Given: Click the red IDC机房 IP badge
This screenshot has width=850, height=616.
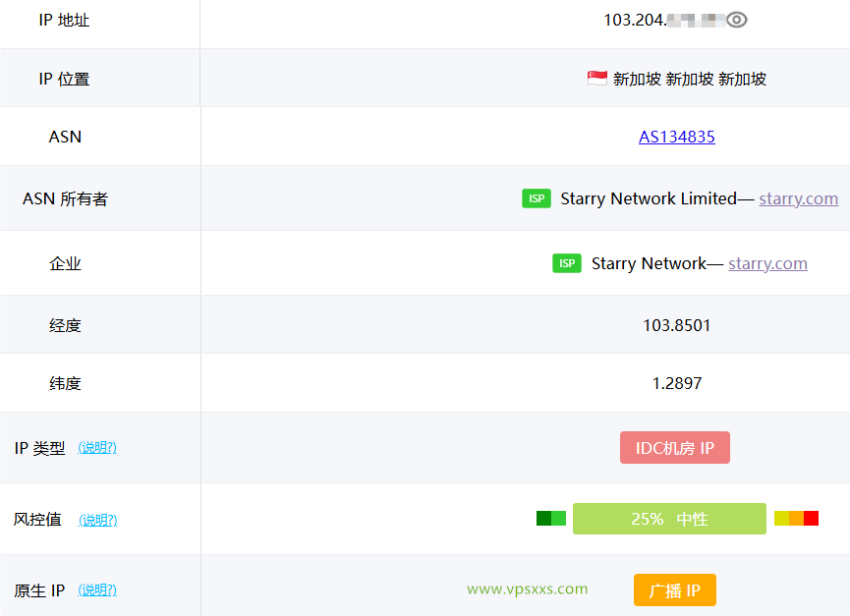Looking at the screenshot, I should pos(675,447).
